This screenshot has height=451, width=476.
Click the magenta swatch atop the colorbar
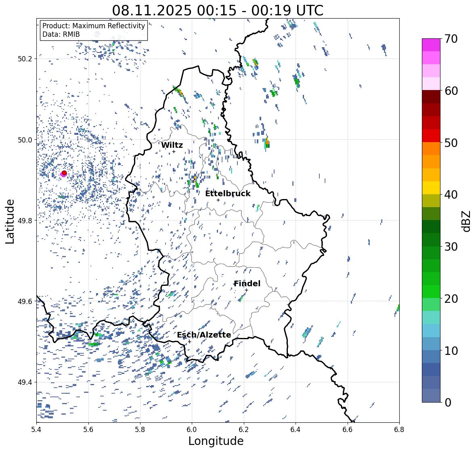click(431, 45)
